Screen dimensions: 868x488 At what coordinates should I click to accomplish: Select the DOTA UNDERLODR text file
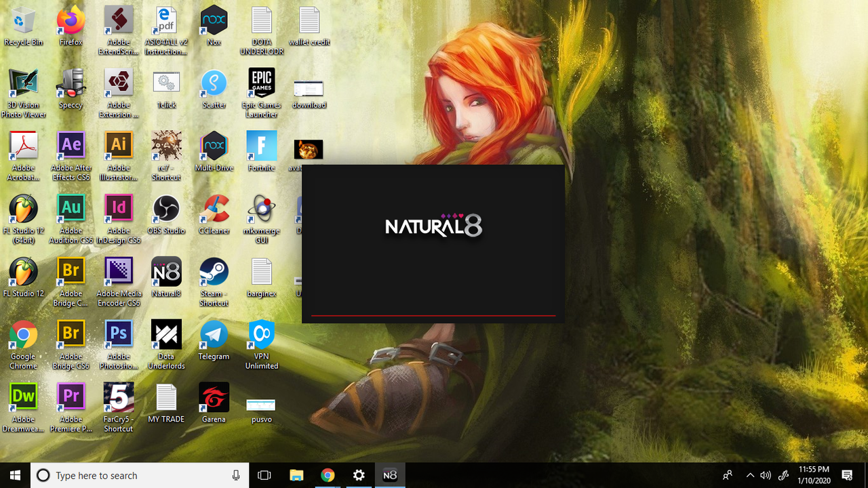[262, 31]
